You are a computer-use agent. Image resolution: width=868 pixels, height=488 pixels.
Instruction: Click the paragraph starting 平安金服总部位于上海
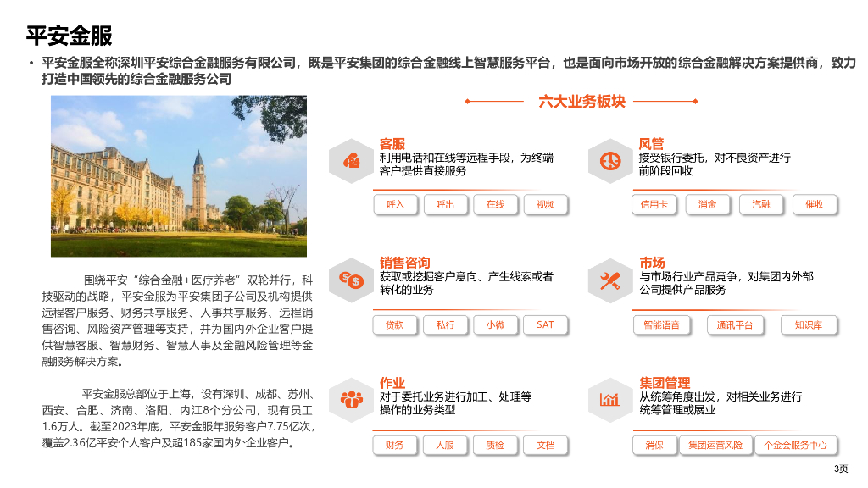click(x=178, y=419)
